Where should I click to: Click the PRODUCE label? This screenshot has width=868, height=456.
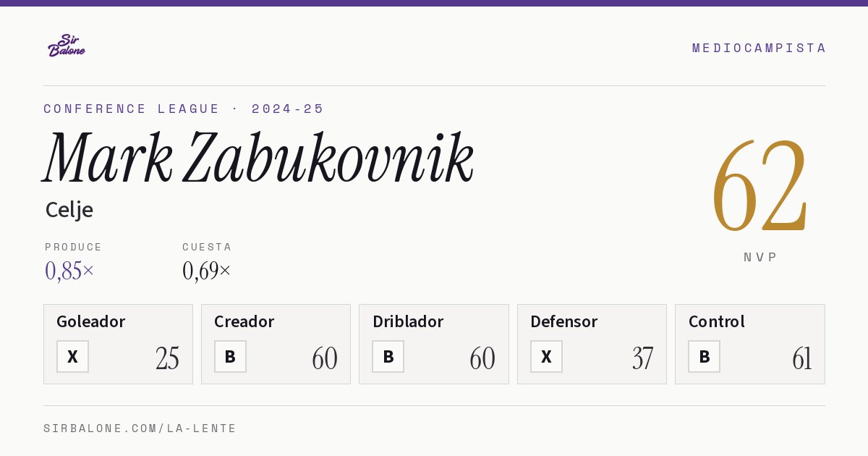point(74,247)
